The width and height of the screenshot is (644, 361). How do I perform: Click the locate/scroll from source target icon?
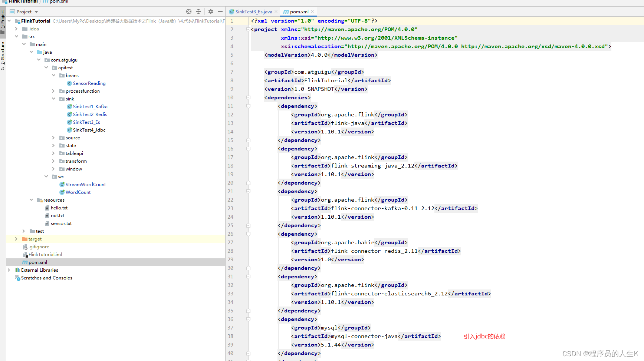tap(189, 11)
